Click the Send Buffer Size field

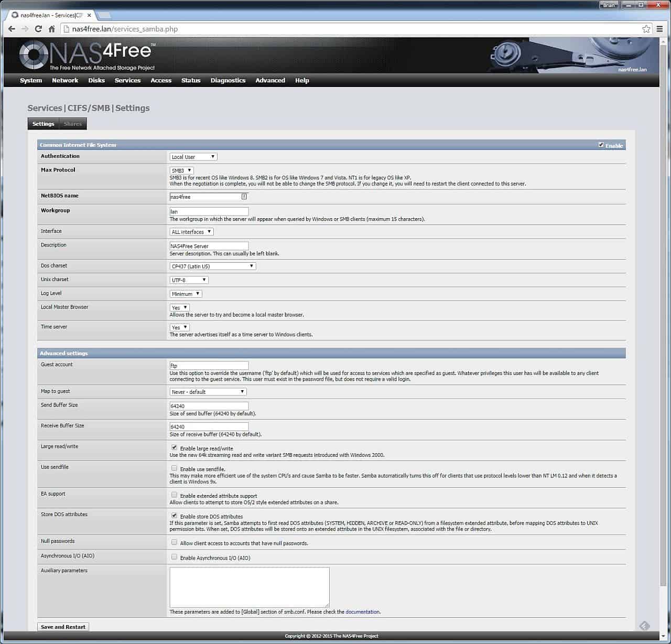tap(209, 406)
